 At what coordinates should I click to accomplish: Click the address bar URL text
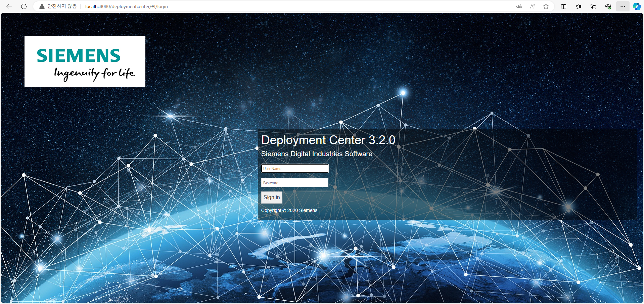126,6
